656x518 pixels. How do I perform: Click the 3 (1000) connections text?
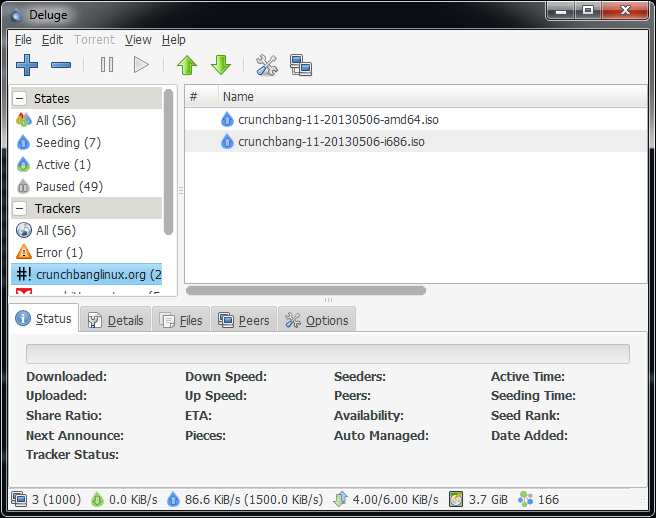[x=56, y=499]
